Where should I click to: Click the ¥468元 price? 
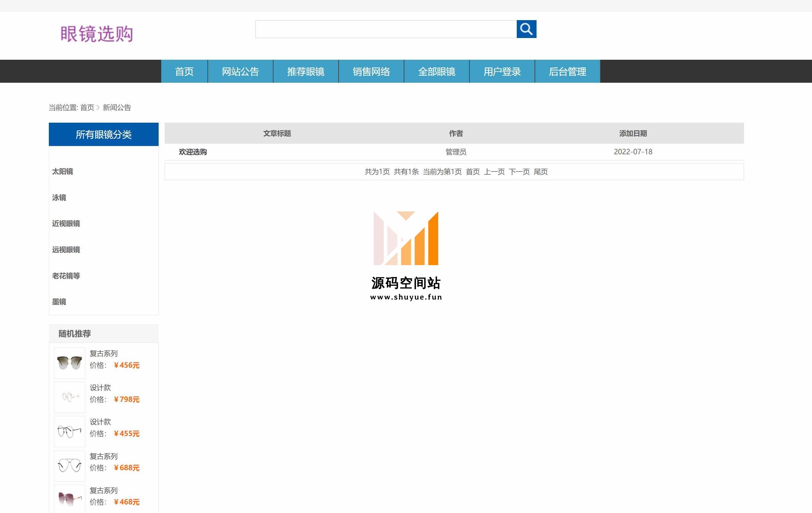(x=126, y=502)
